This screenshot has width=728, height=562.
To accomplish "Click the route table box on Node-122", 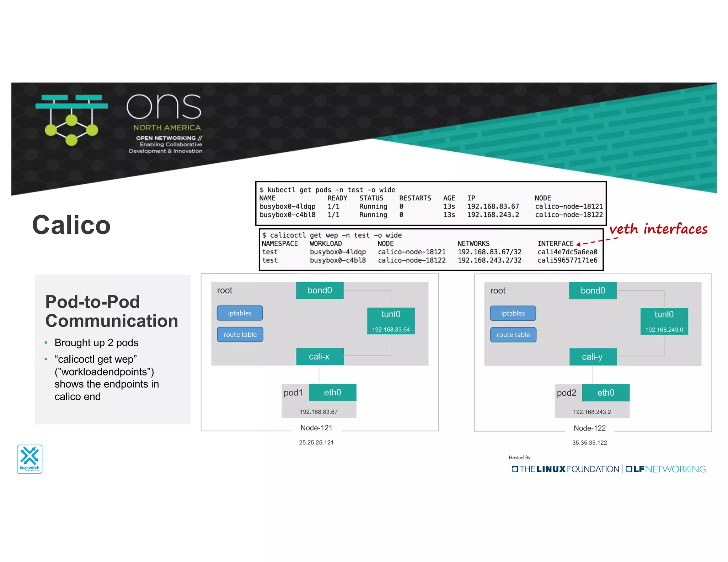I will [x=513, y=335].
